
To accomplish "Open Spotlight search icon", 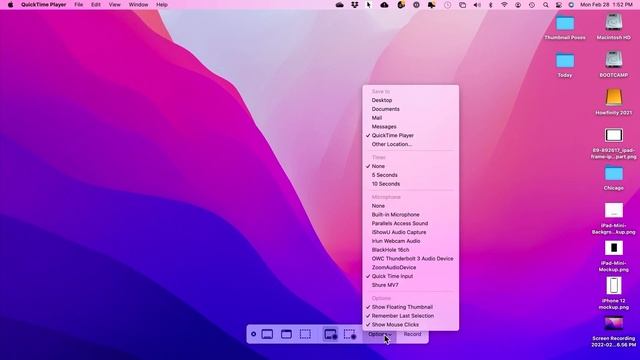I will [546, 5].
